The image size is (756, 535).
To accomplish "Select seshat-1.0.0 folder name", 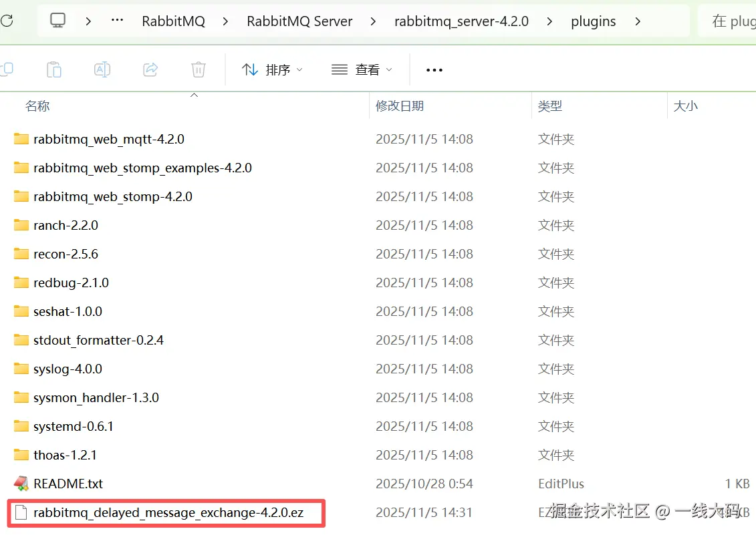I will [68, 311].
